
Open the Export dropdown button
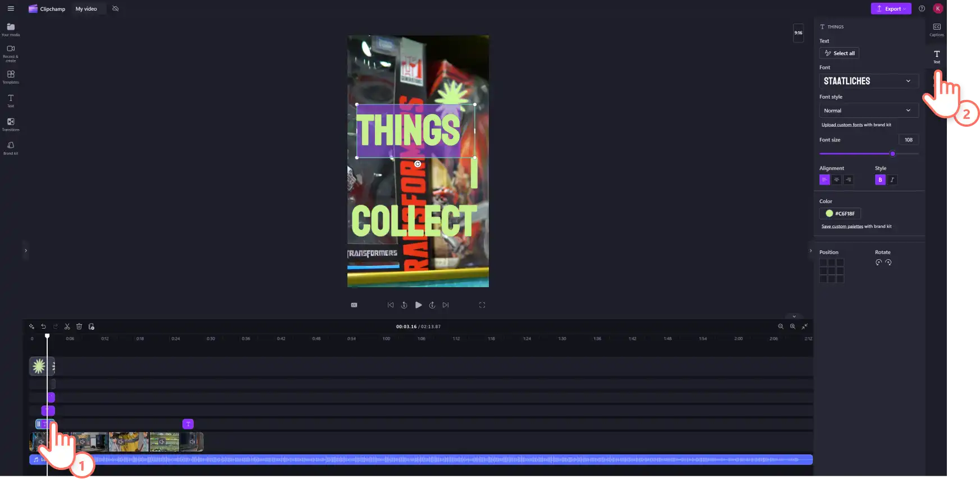click(x=891, y=8)
